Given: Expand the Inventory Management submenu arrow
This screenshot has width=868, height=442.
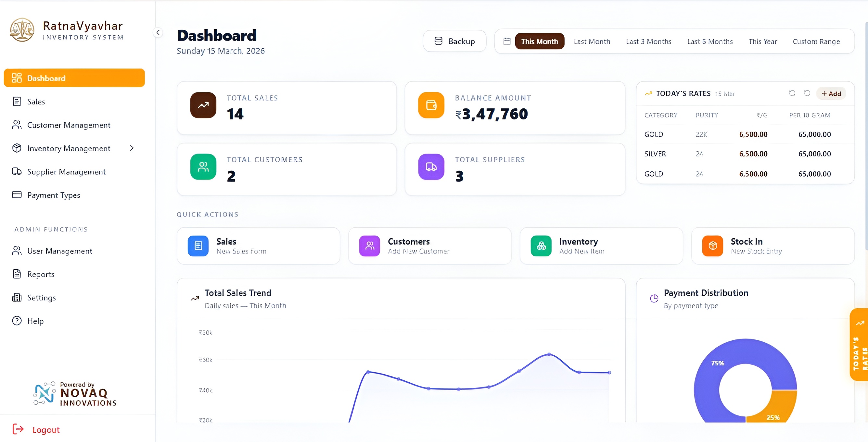Looking at the screenshot, I should point(132,148).
